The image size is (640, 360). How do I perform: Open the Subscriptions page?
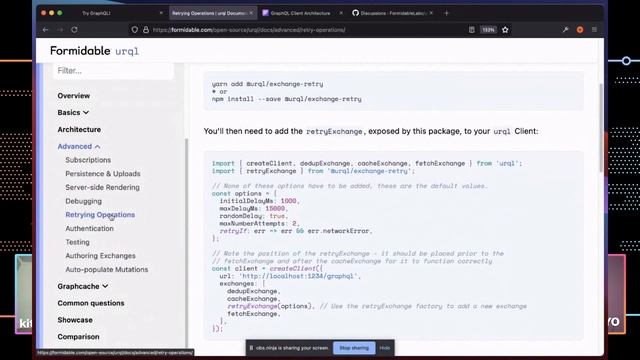(88, 160)
